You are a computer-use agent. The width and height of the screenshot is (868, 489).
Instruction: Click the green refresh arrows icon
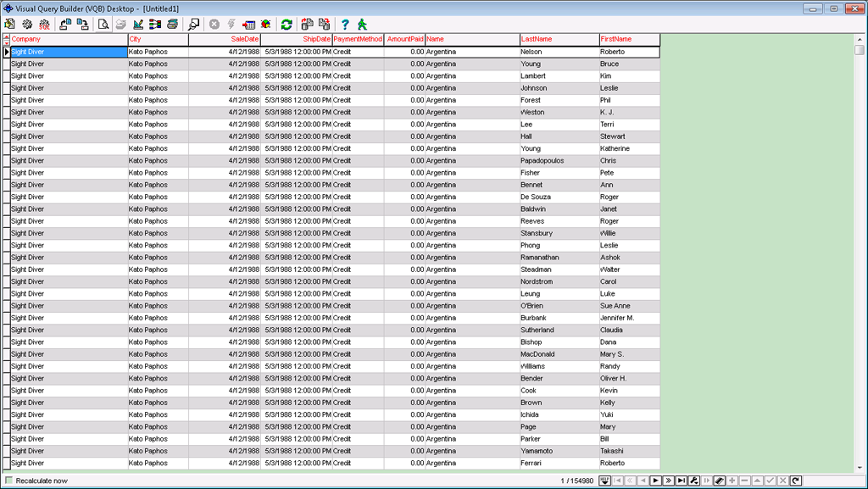point(287,25)
